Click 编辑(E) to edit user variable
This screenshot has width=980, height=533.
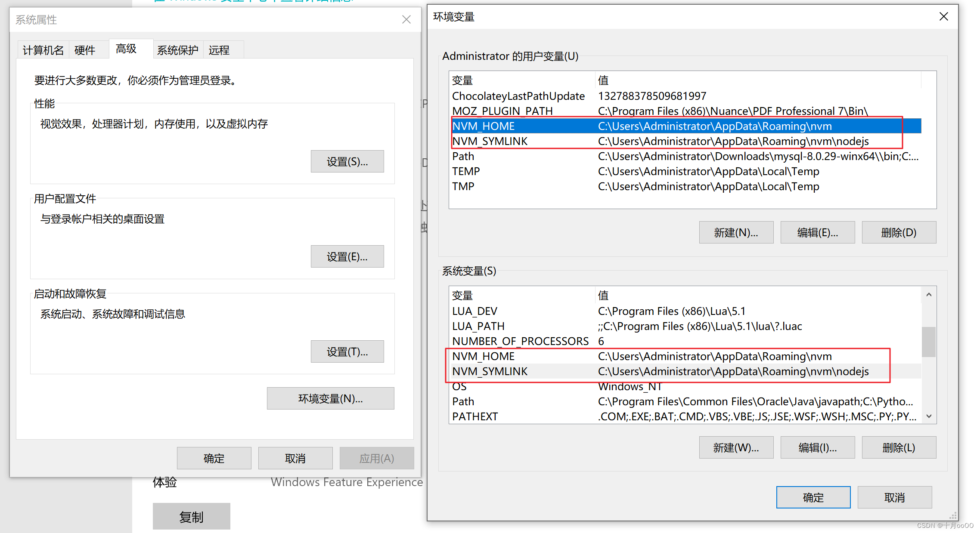click(x=817, y=232)
